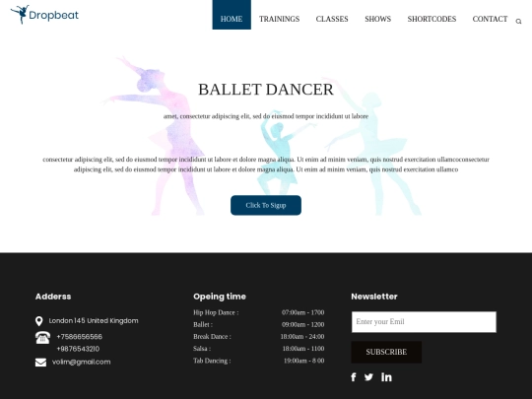Click the Dropbeat brand name text
This screenshot has height=399, width=532.
53,15
